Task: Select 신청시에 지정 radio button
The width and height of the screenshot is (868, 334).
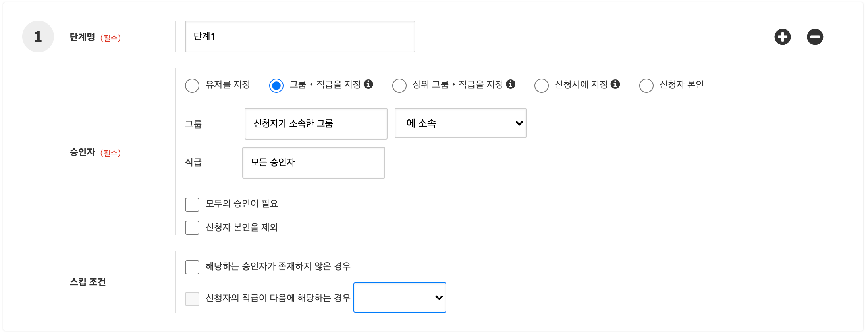Action: click(x=541, y=85)
